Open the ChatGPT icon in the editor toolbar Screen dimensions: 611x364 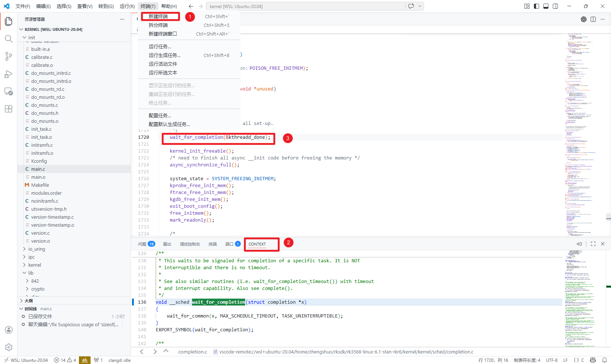pos(584,19)
